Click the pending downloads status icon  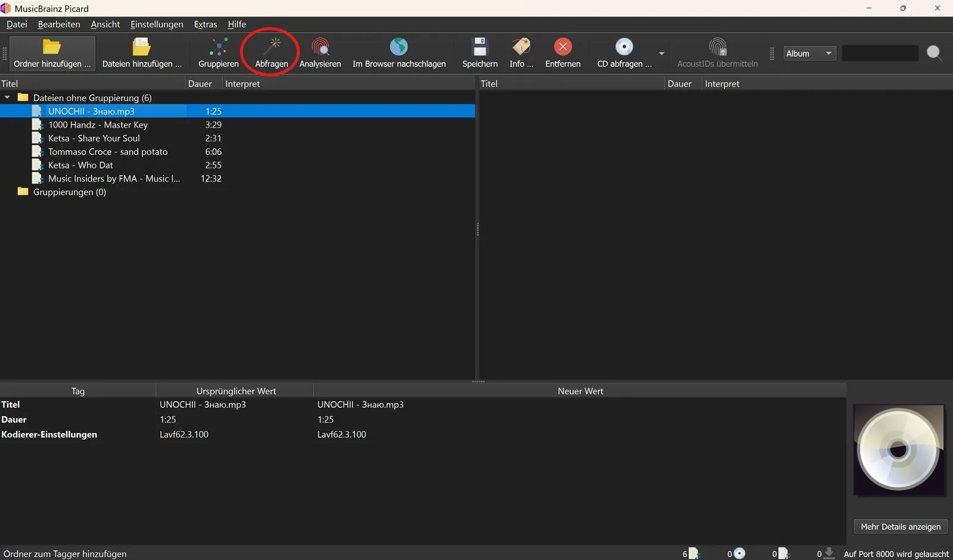[829, 553]
